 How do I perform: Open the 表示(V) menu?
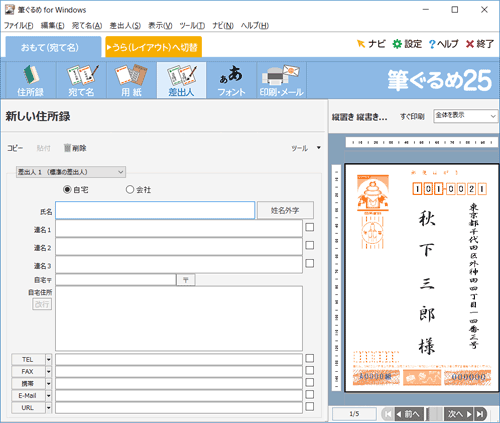(160, 25)
